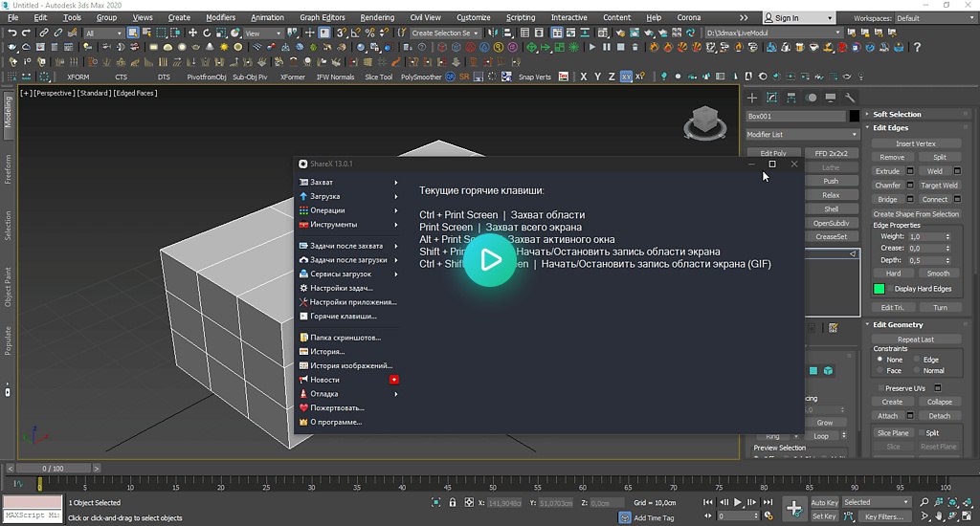Open the Extrude settings box
The image size is (980, 526).
tap(910, 171)
